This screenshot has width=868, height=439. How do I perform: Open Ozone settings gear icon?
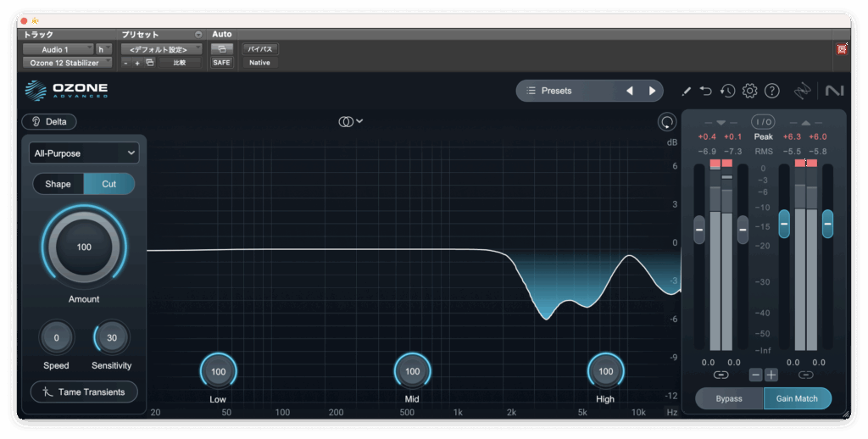click(x=749, y=91)
